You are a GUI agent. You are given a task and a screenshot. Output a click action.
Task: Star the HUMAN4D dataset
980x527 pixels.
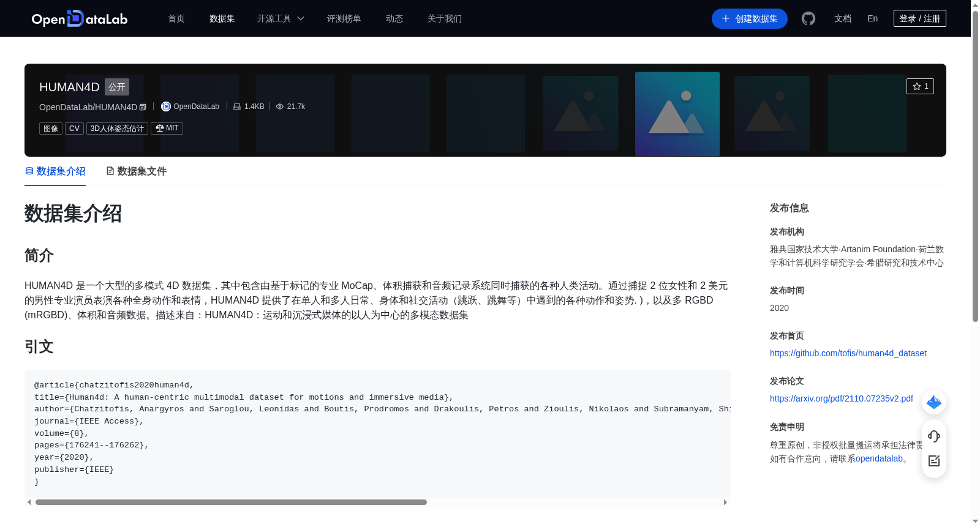coord(920,86)
